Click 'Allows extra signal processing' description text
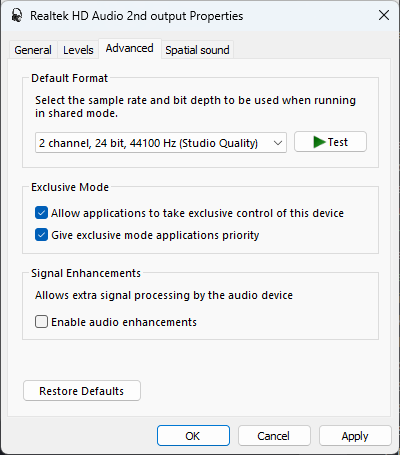The height and width of the screenshot is (455, 400). pos(164,295)
